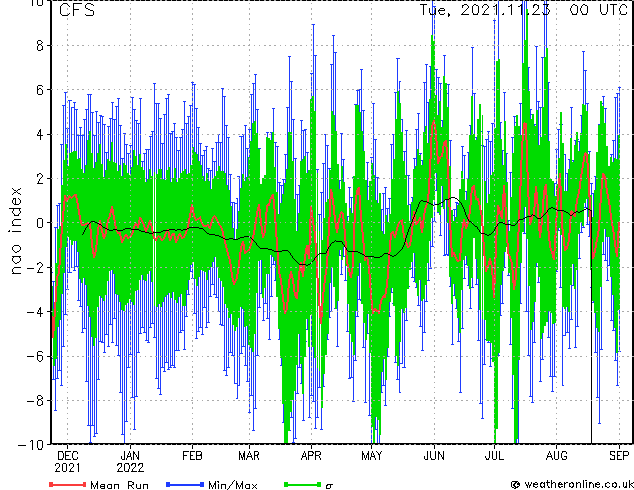
Task: Click the y-axis value 8
Action: (x=40, y=46)
